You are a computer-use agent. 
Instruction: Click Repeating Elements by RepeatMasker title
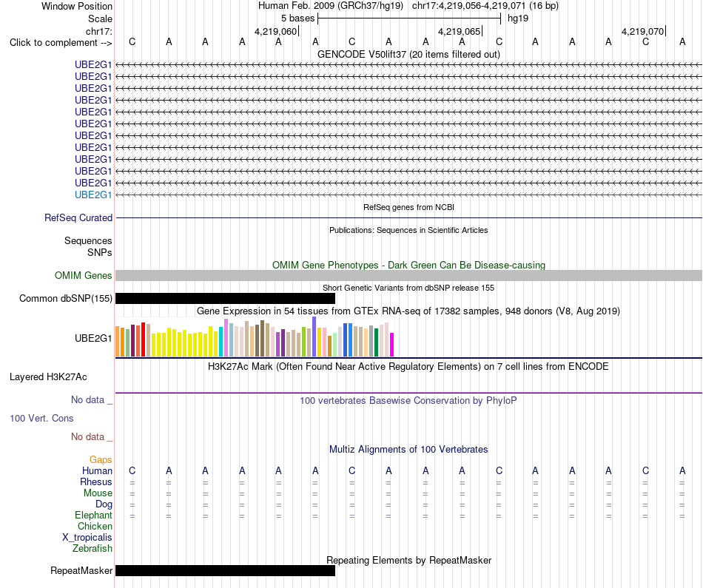pyautogui.click(x=408, y=560)
